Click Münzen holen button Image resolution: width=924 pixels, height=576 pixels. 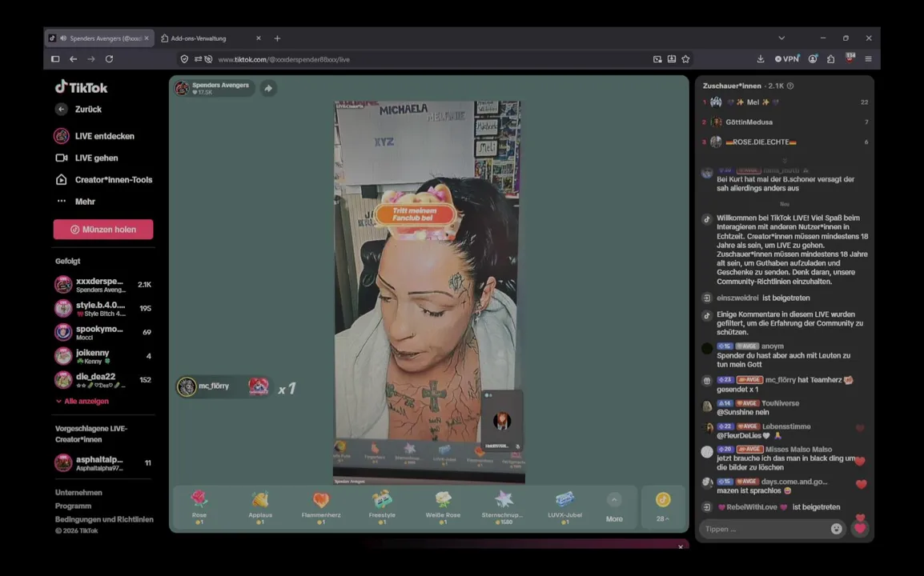point(103,229)
